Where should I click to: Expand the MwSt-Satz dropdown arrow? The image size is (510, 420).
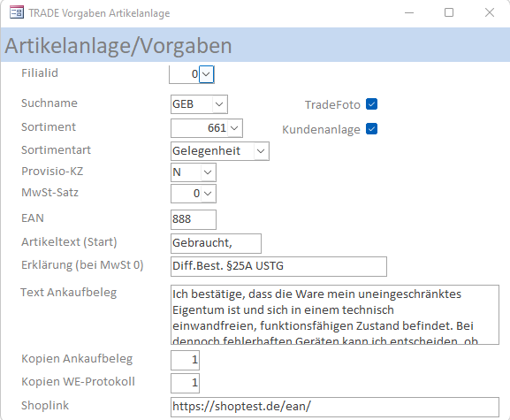(209, 194)
